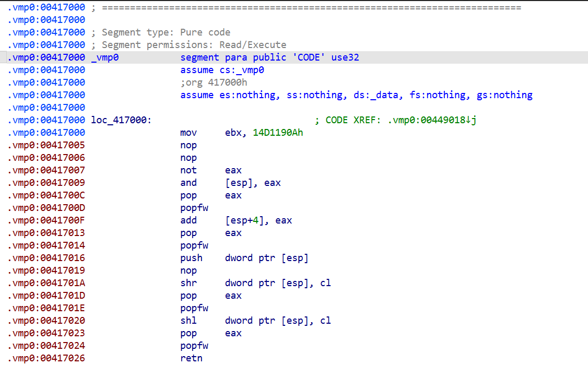Select the _vmp0 name on the segment line
Image resolution: width=588 pixels, height=365 pixels.
click(104, 57)
